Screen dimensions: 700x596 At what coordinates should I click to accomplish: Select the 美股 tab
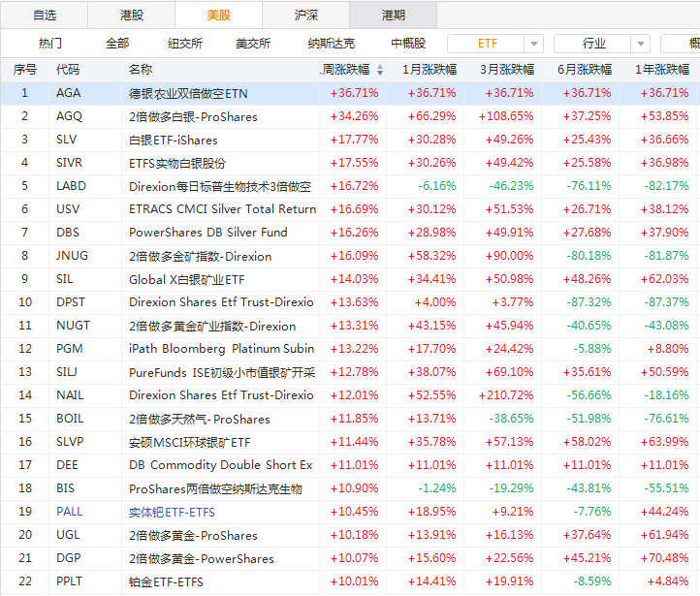[218, 16]
